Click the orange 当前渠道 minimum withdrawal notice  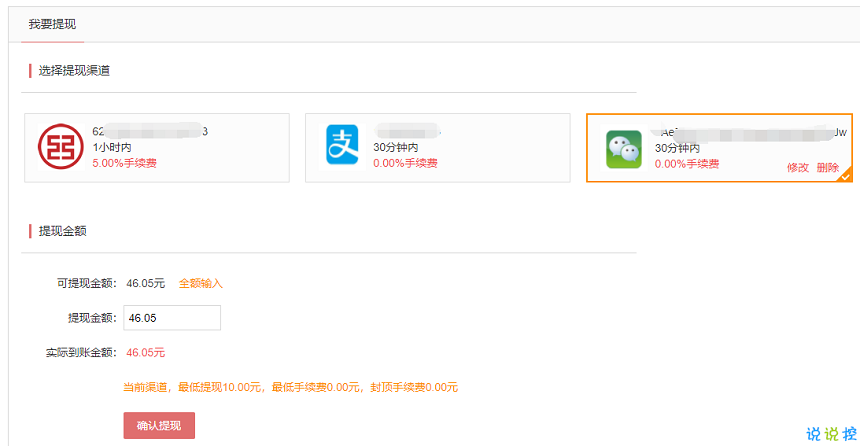(290, 387)
